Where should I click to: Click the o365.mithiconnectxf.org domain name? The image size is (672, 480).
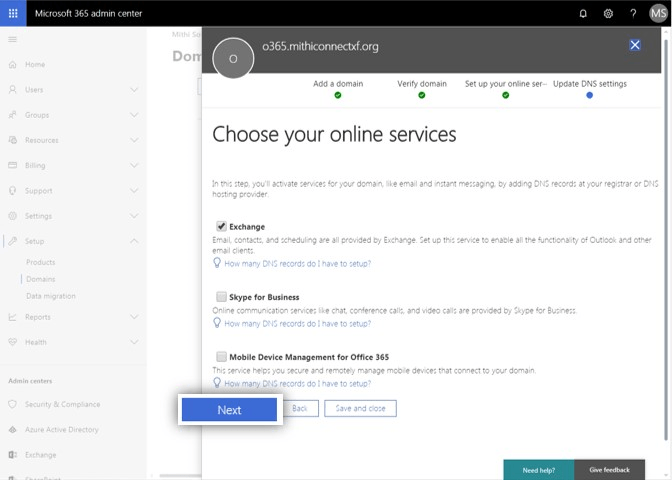pos(320,46)
